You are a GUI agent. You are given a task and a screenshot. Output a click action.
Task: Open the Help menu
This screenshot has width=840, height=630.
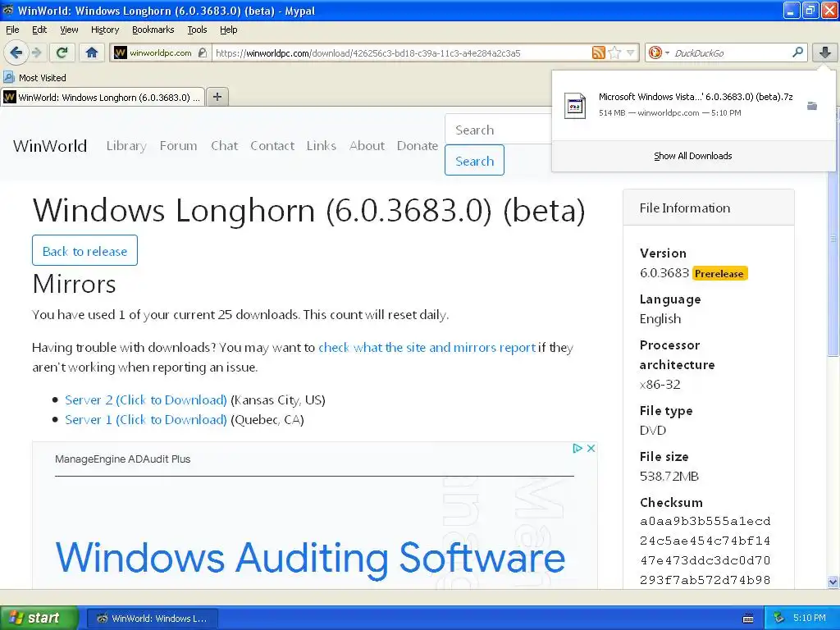tap(228, 30)
